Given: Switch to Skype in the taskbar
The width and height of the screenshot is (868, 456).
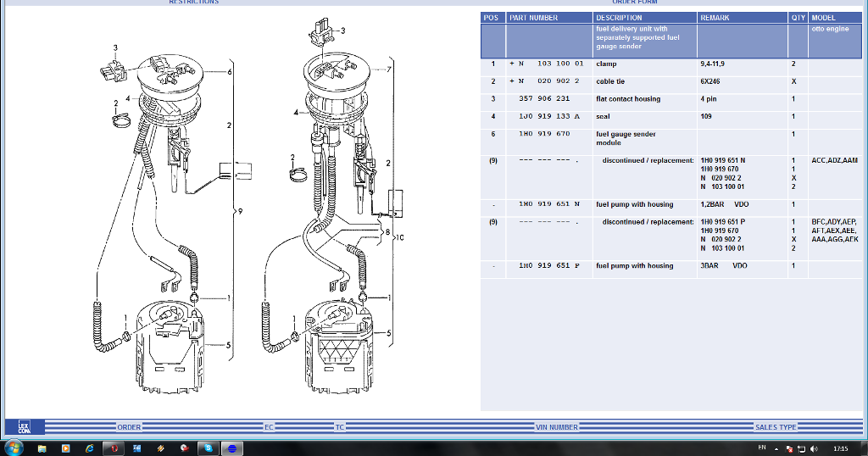Looking at the screenshot, I should point(208,448).
